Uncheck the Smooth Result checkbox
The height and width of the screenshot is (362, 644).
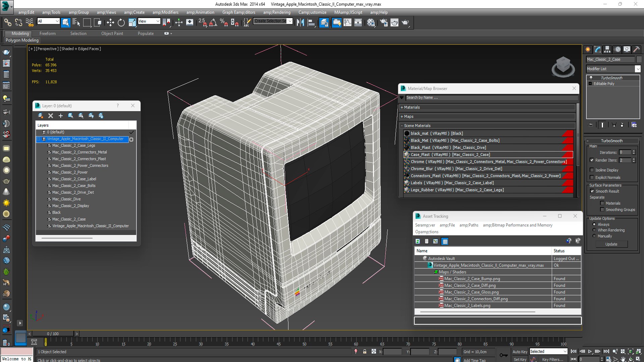pyautogui.click(x=592, y=191)
